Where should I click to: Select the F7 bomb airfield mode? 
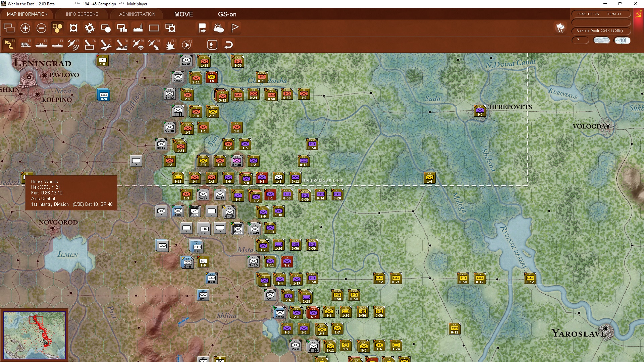[106, 45]
